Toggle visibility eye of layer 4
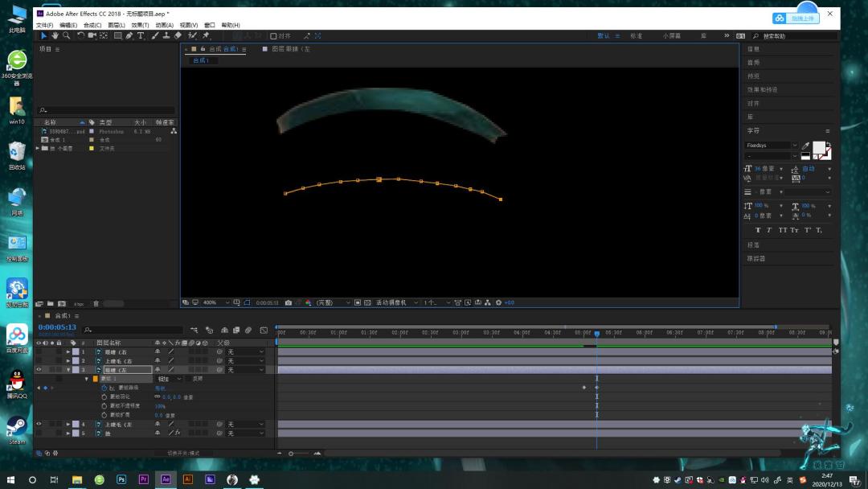This screenshot has height=489, width=868. click(39, 424)
